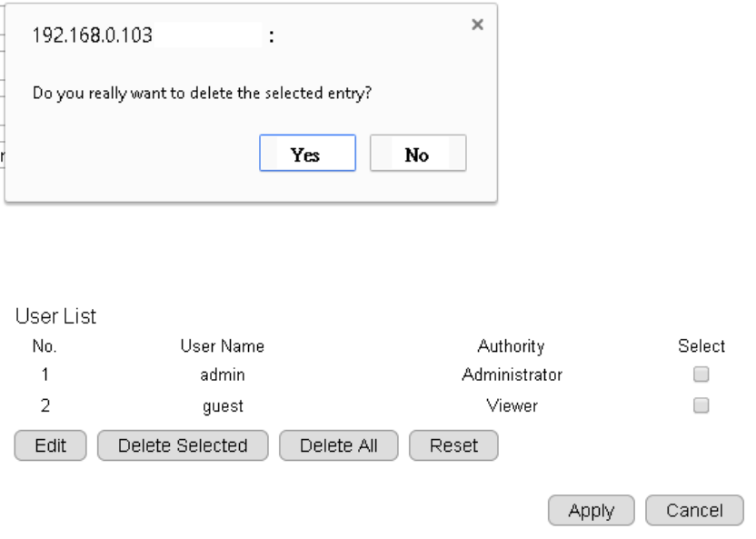756x539 pixels.
Task: Click the Viewer authority cell
Action: tap(512, 406)
